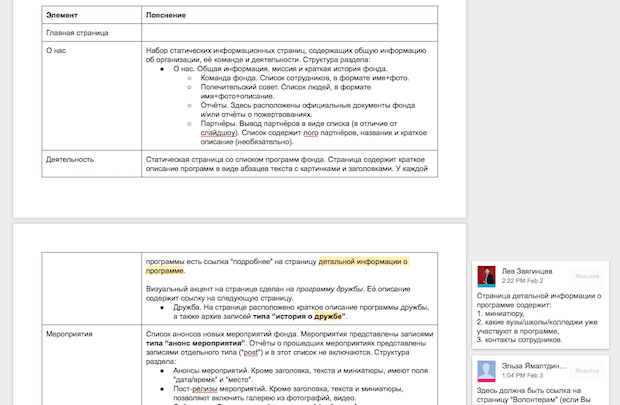Click the highlighted text детальной информации о программе

363,262
